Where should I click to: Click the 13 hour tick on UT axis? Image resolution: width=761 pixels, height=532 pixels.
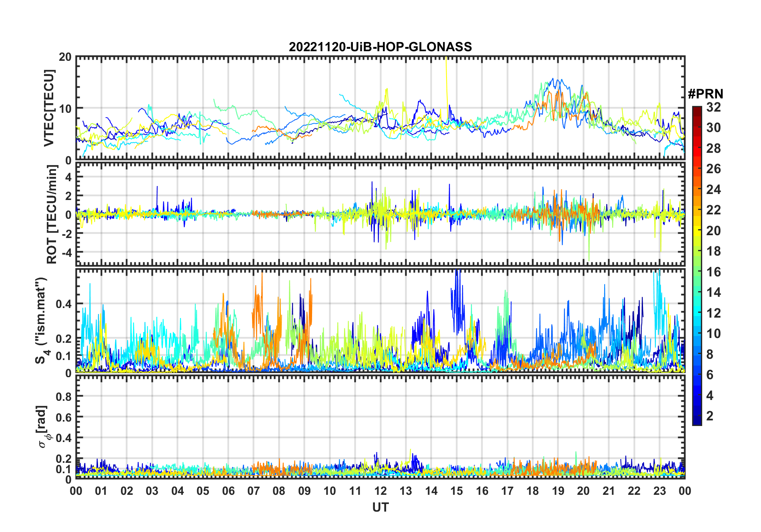[x=406, y=491]
